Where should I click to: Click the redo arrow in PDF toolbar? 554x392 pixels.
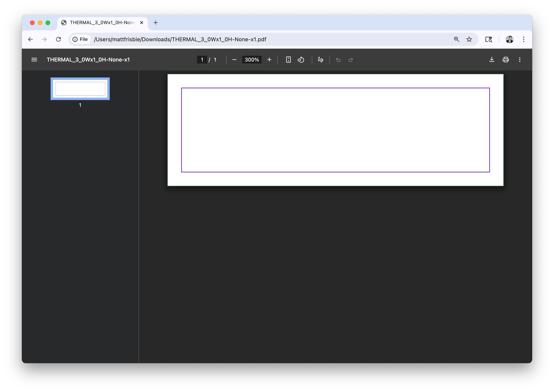click(x=351, y=60)
